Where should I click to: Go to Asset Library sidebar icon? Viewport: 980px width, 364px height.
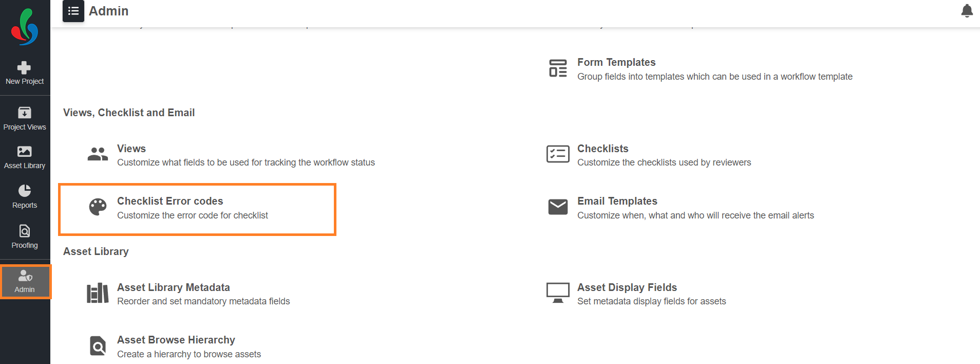[25, 158]
